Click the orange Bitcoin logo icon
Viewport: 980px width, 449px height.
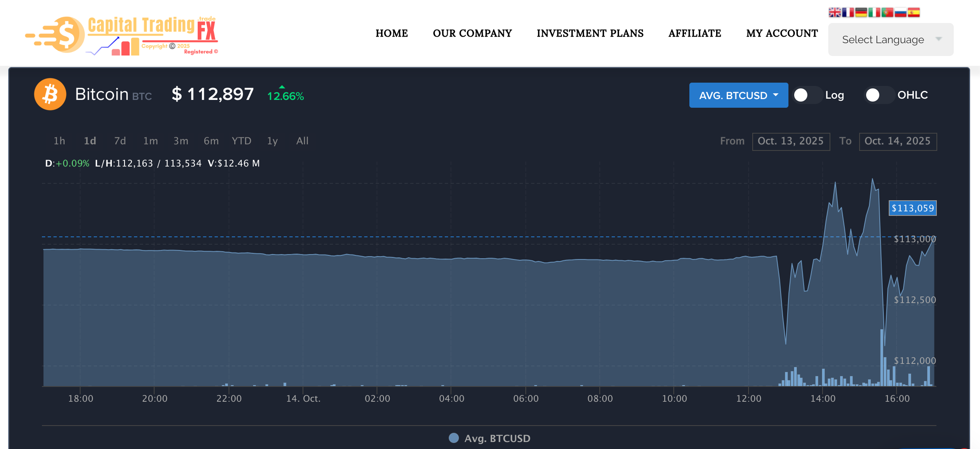(x=50, y=94)
